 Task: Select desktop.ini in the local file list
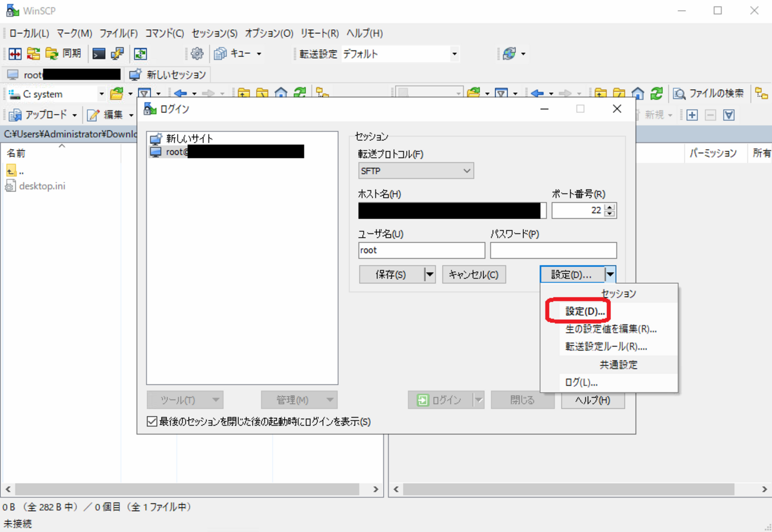pyautogui.click(x=42, y=186)
